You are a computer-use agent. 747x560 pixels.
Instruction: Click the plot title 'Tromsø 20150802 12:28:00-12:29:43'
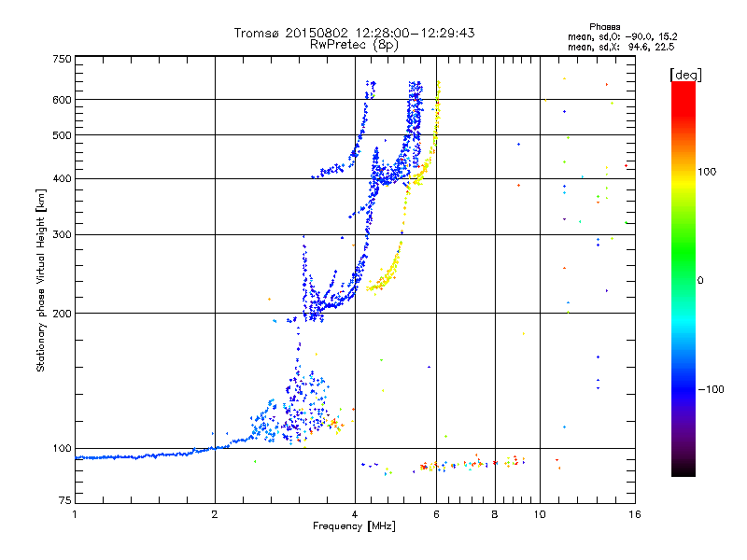coord(354,33)
